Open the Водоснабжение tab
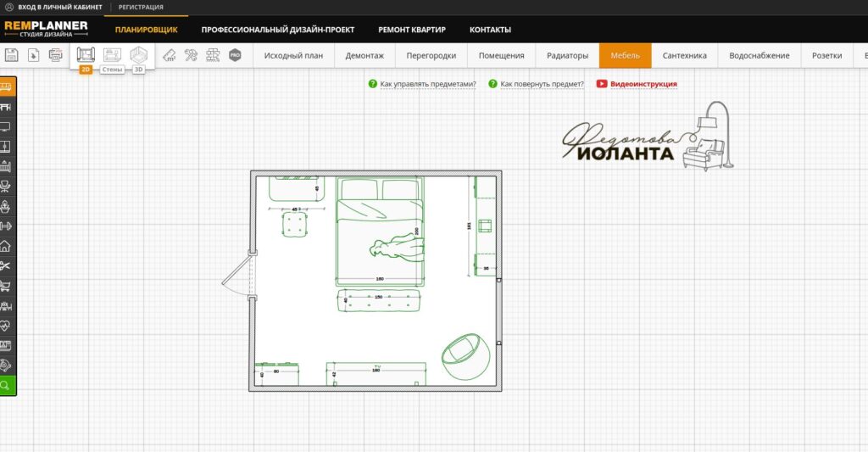 [x=759, y=55]
